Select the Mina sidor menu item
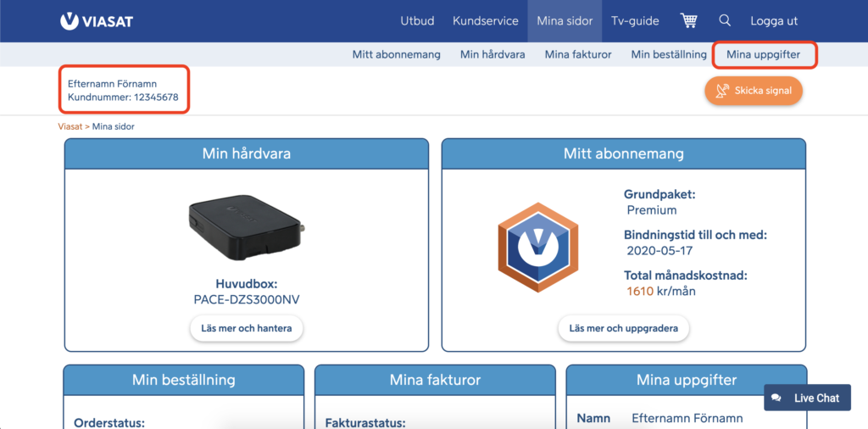The width and height of the screenshot is (868, 429). tap(565, 21)
